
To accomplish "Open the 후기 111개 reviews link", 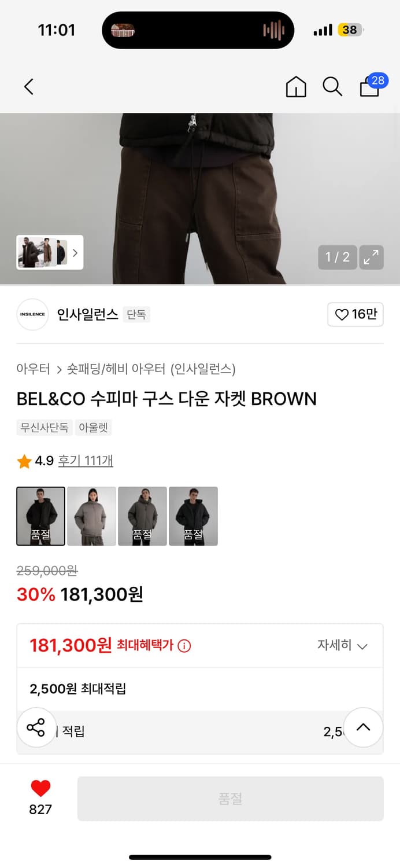I will click(86, 461).
